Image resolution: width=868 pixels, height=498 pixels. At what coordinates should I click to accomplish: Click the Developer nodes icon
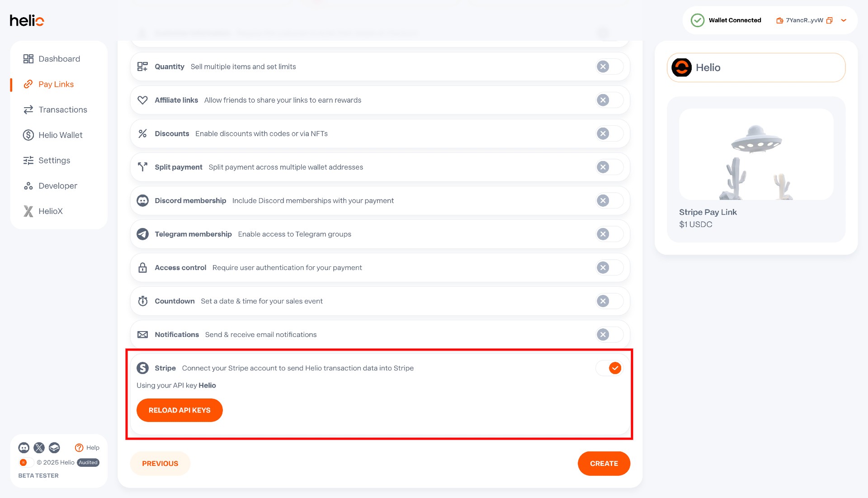(28, 185)
